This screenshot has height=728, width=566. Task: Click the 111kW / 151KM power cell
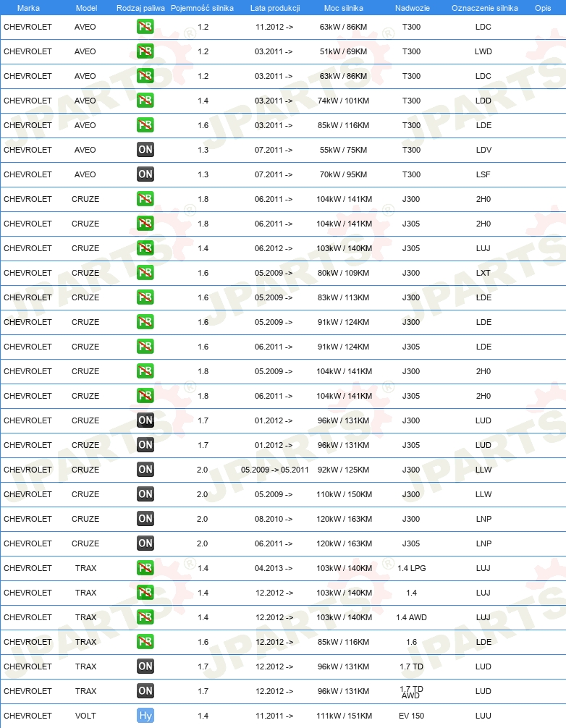[x=344, y=716]
